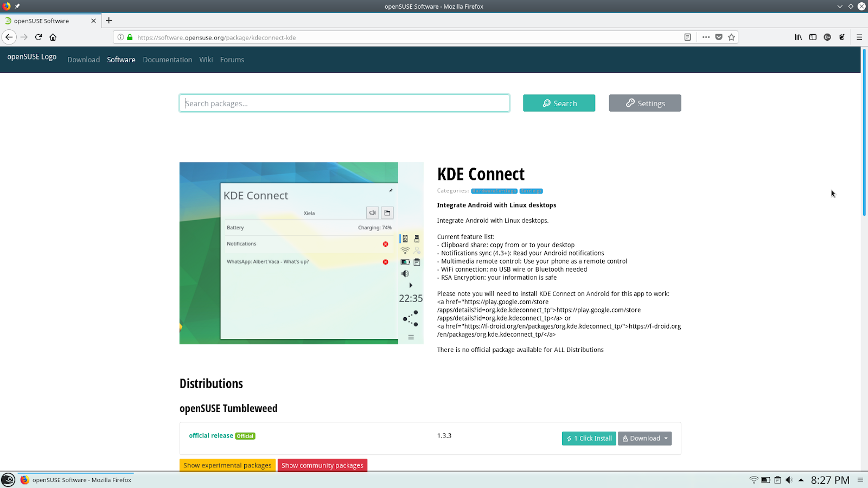Open the Firefox Library icon
This screenshot has height=488, width=868.
(x=799, y=37)
